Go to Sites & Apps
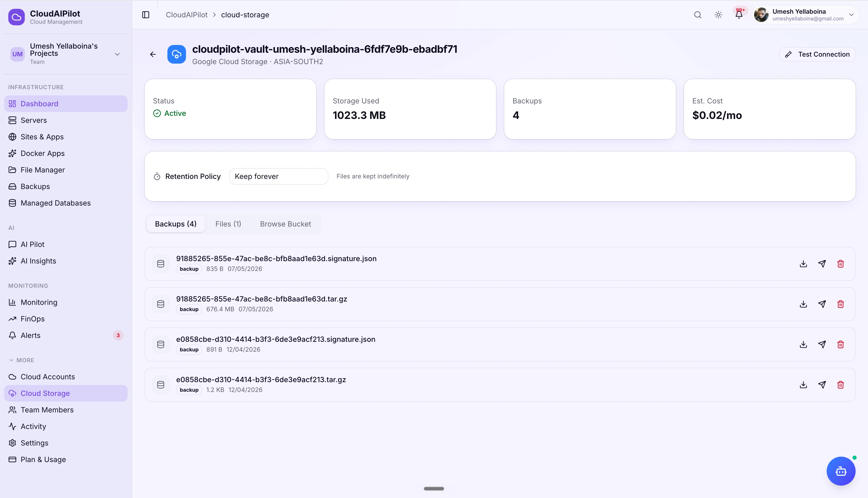The width and height of the screenshot is (868, 498). 66,137
